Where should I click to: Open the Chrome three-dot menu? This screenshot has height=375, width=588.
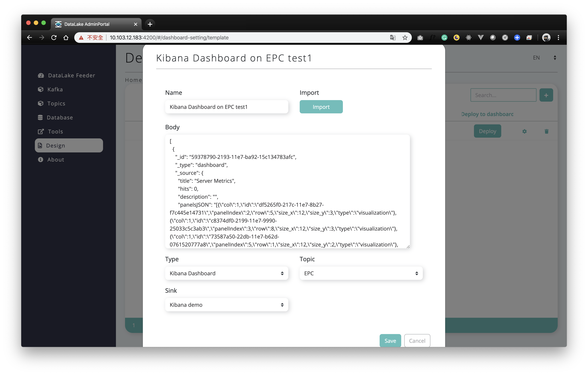pyautogui.click(x=558, y=37)
